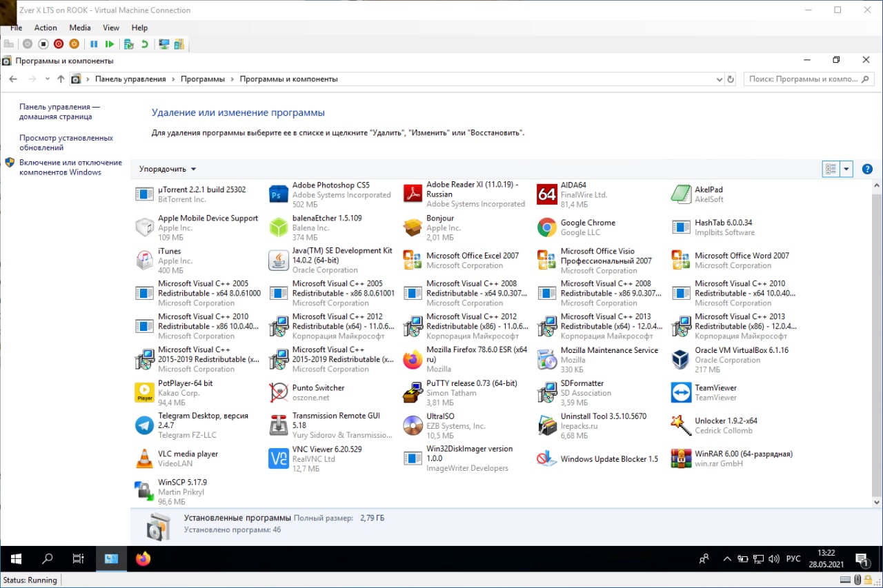Viewport: 883px width, 588px height.
Task: Select the Oracle VM VirtualBox icon
Action: pyautogui.click(x=681, y=360)
